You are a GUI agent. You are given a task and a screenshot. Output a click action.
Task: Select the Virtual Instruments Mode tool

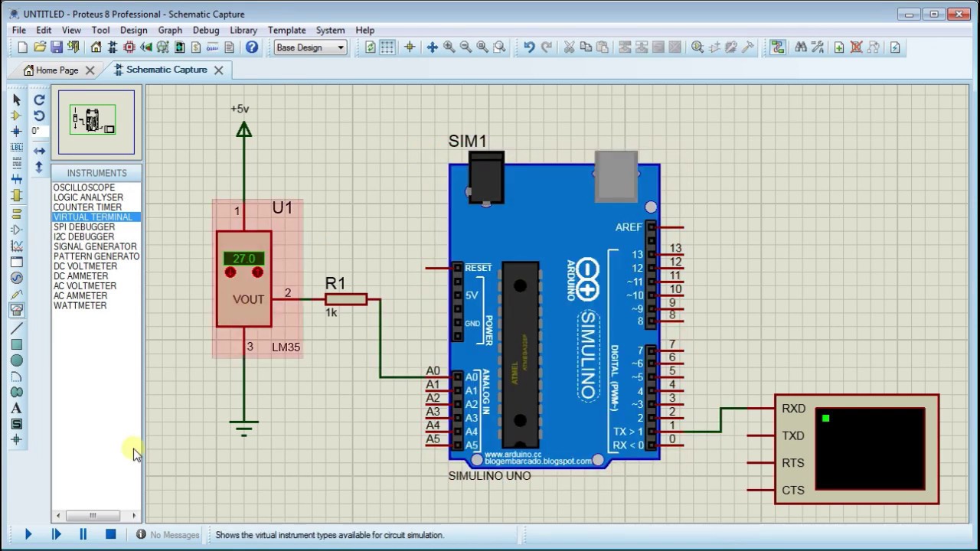(x=17, y=310)
